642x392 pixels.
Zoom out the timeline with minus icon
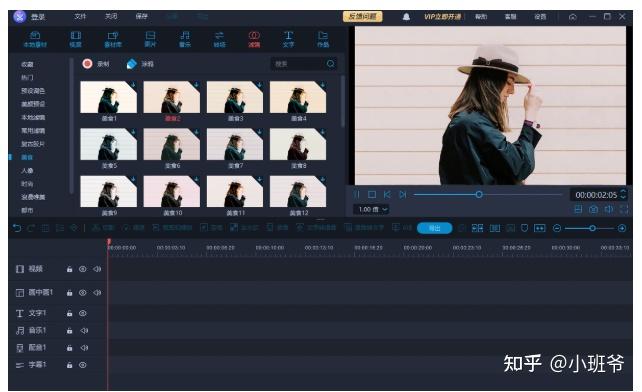557,228
